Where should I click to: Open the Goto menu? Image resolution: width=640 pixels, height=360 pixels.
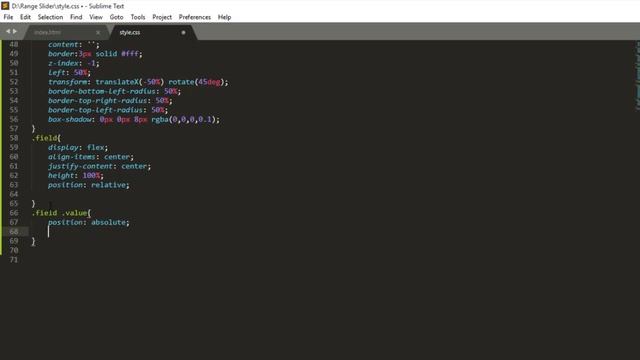(x=116, y=17)
